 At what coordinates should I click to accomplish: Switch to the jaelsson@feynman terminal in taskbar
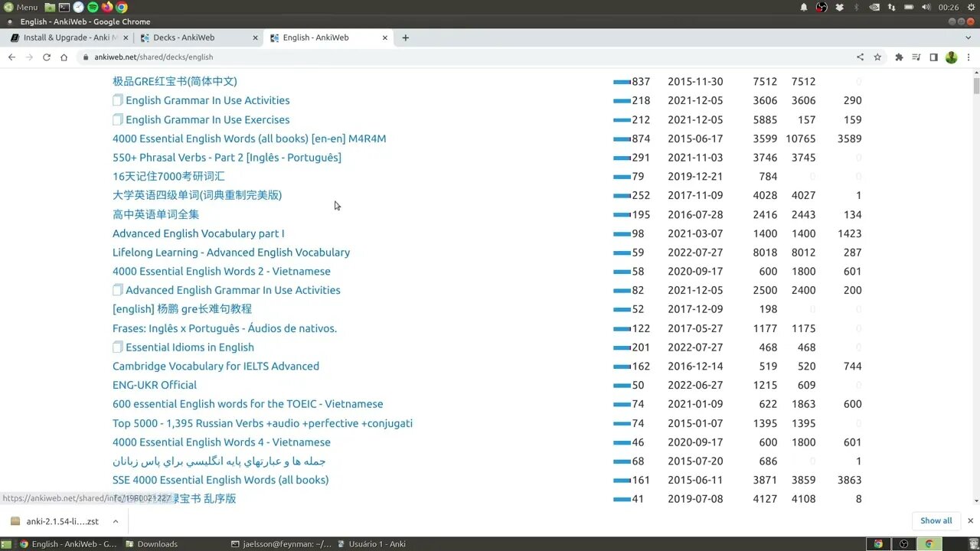tap(282, 544)
